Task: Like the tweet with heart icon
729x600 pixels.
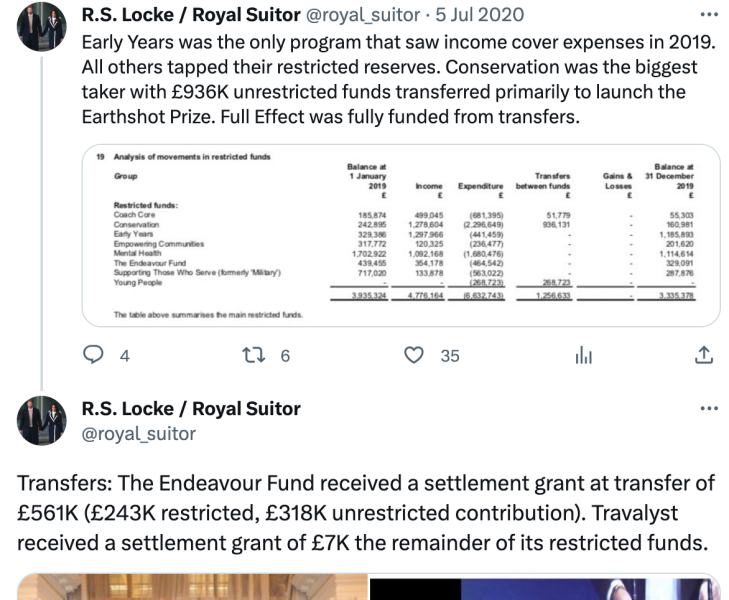Action: pos(414,355)
